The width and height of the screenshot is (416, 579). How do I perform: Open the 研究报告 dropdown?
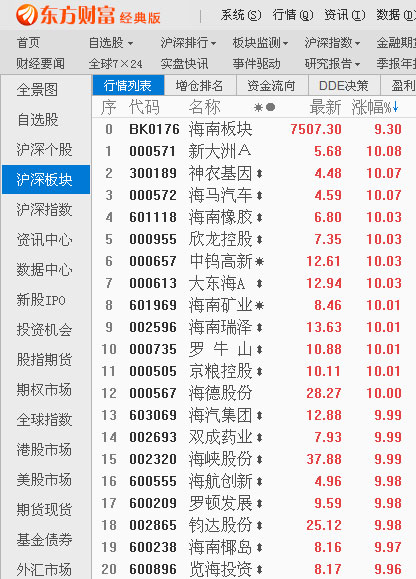(x=333, y=64)
